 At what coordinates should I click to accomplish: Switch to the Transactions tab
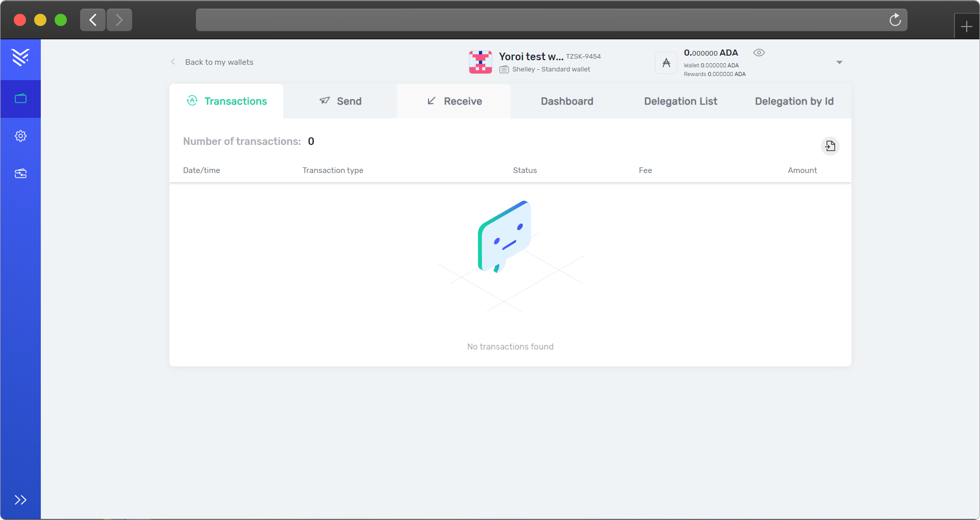(x=227, y=101)
